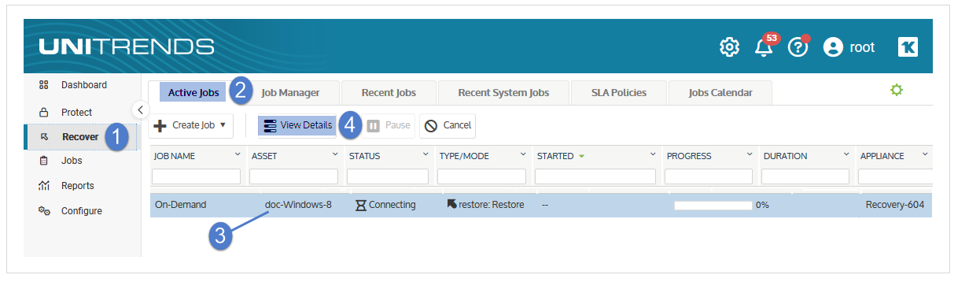
Task: Click the PROGRESS filter field
Action: [x=709, y=176]
